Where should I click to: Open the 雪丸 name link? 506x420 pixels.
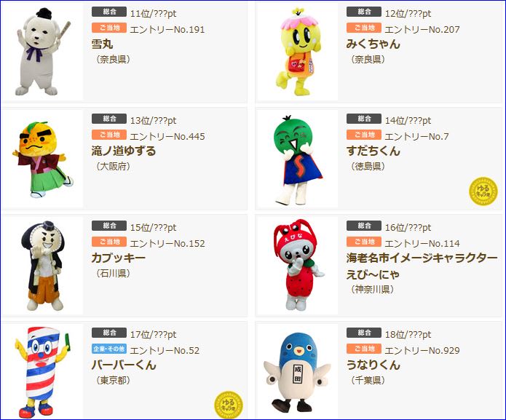102,44
